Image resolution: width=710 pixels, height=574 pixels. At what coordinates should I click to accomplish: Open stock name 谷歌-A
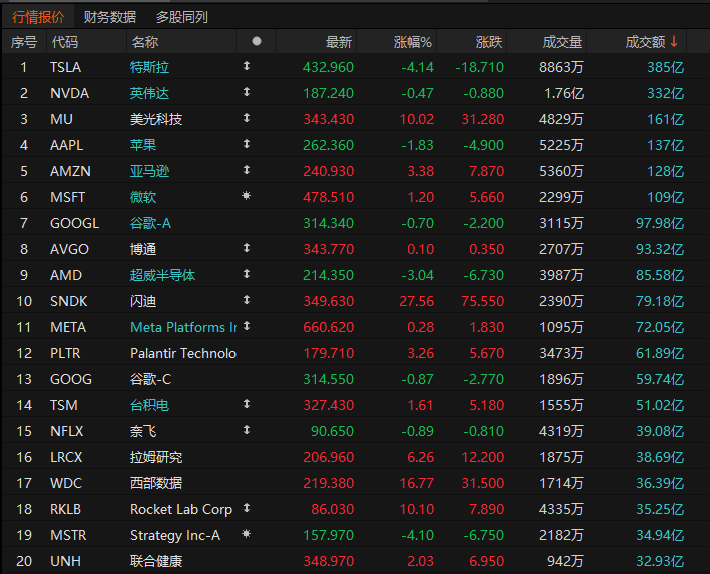click(150, 223)
